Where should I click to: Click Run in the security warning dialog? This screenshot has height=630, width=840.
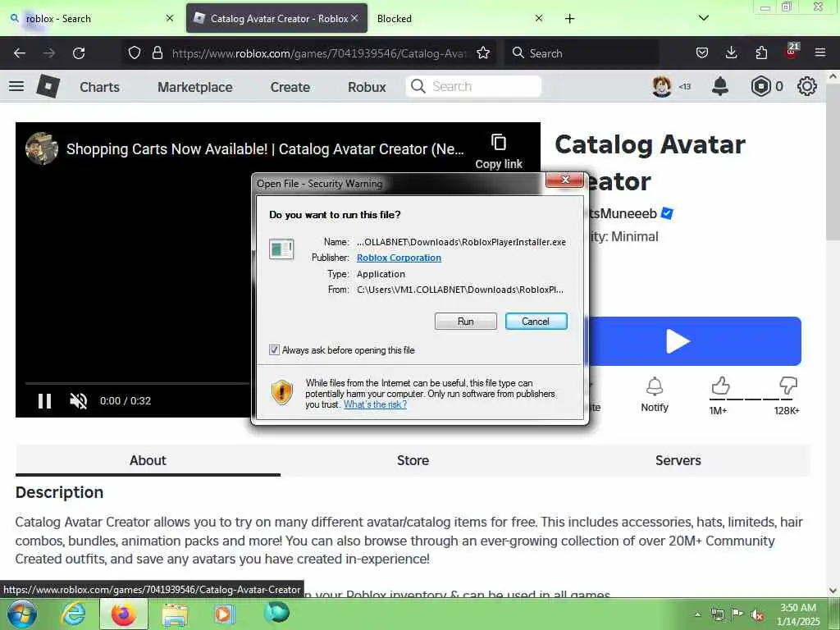[x=465, y=322]
